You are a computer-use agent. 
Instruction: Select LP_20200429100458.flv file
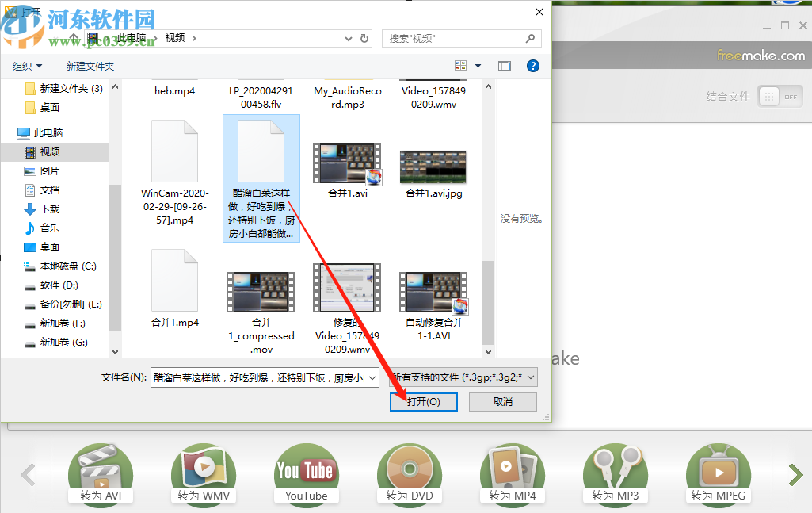[261, 98]
